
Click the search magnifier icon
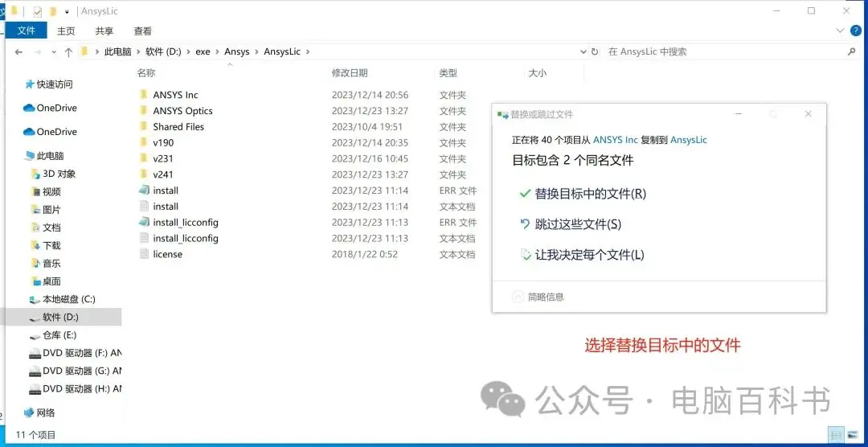point(851,51)
